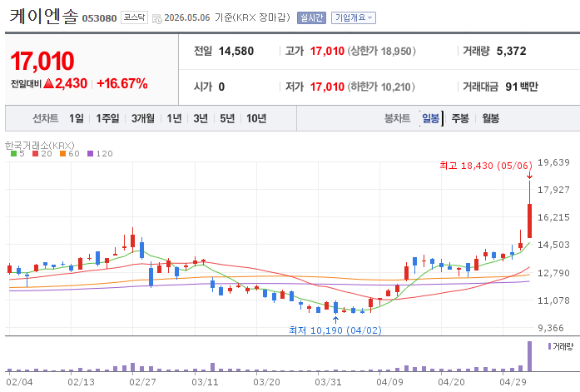This screenshot has height=392, width=580.
Task: Click the tall red candlestick on 05/06
Action: coord(530,221)
